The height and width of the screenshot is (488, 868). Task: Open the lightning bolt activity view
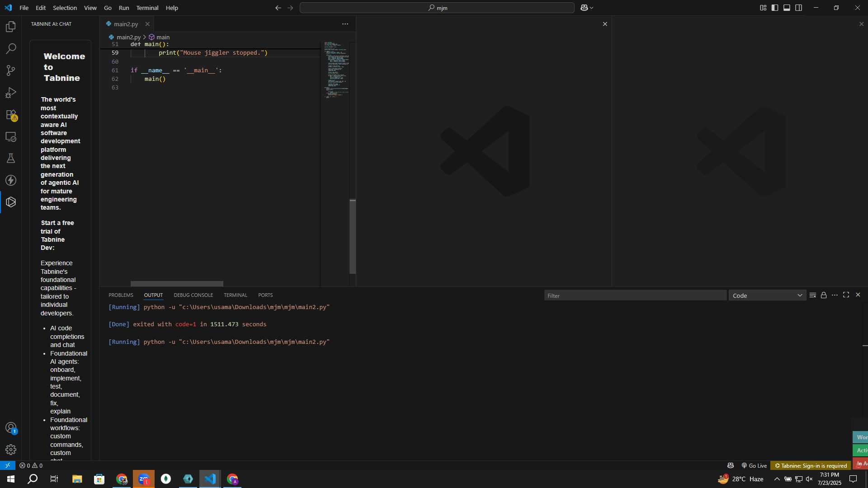[11, 180]
